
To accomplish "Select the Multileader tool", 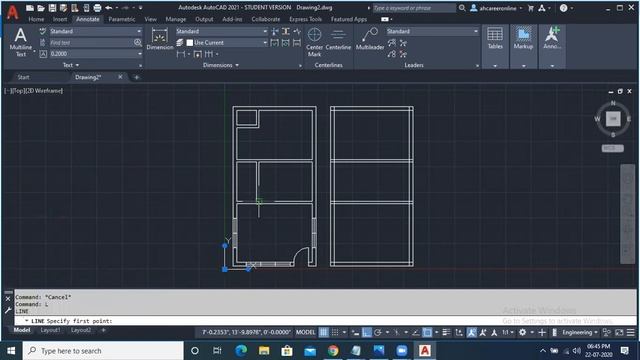I will 370,39.
